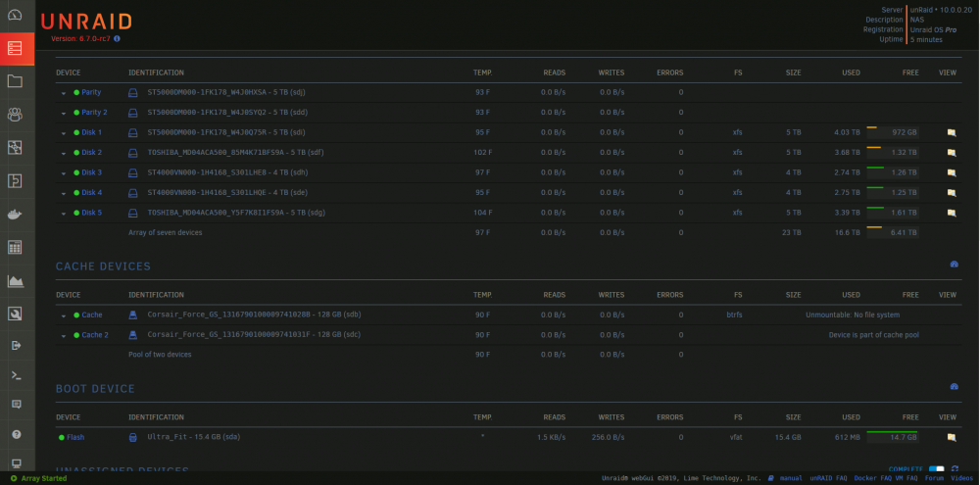Open the Forum footer link
980x485 pixels.
click(x=934, y=478)
